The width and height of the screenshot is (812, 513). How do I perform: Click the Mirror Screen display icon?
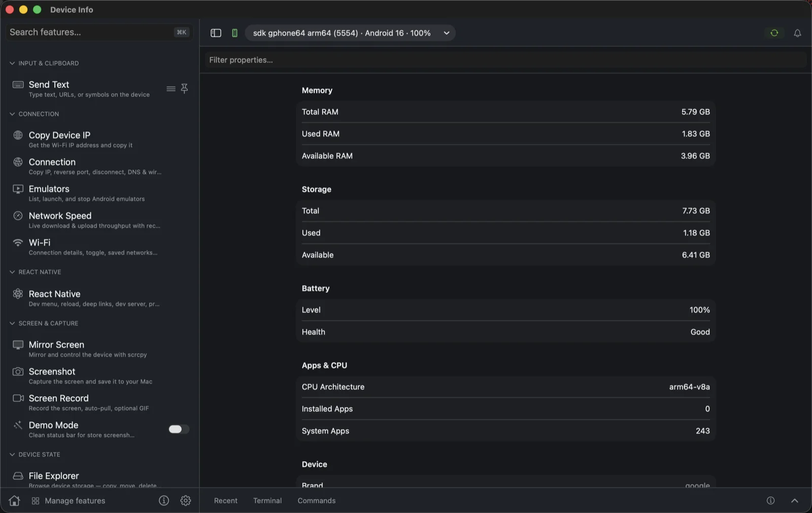point(18,345)
